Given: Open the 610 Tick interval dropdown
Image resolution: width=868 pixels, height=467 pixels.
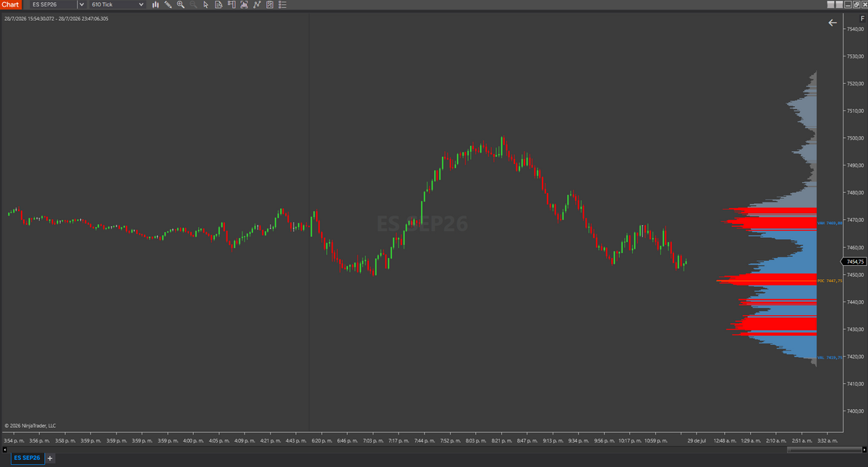Looking at the screenshot, I should [117, 4].
